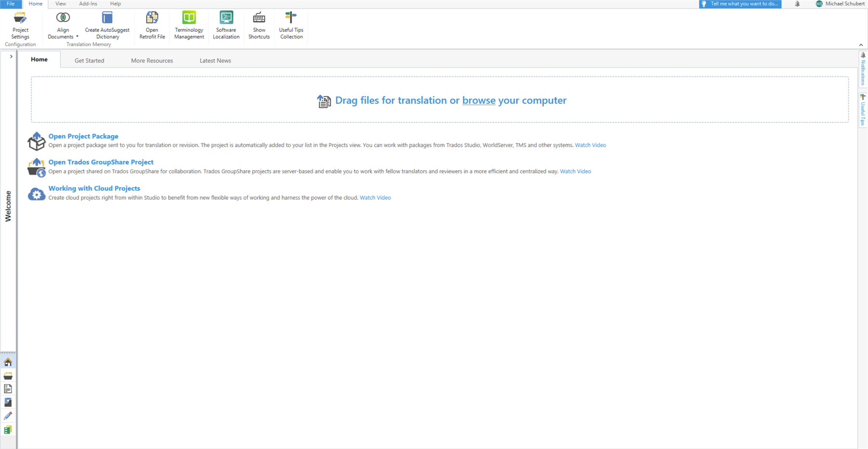Screen dimensions: 868x449
Task: Click the dotted handle above the view icons
Action: point(8,353)
